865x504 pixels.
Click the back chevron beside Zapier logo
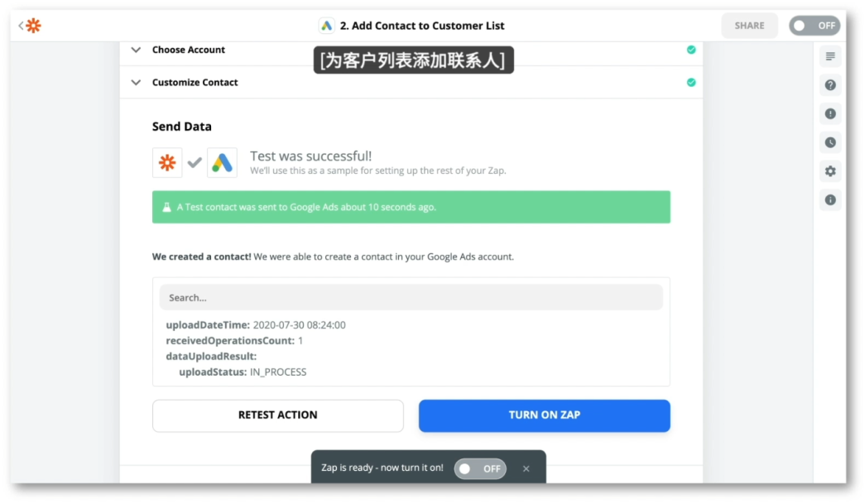coord(21,26)
